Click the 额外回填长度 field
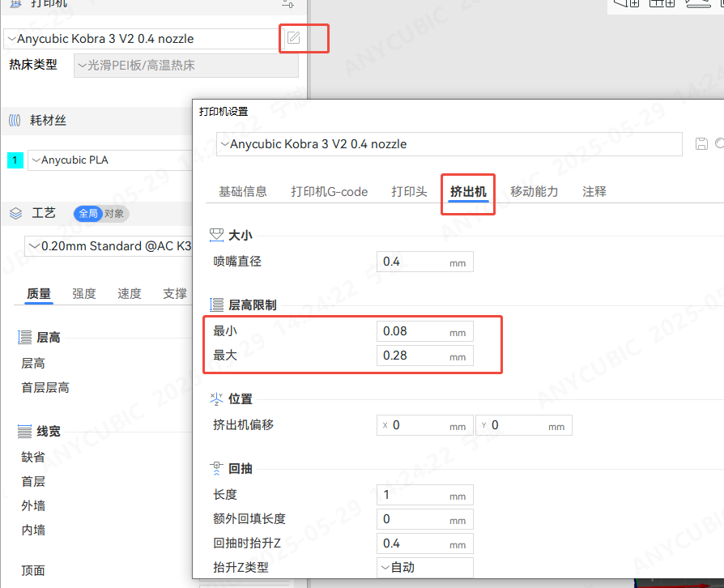Viewport: 724px width, 588px height. 425,519
